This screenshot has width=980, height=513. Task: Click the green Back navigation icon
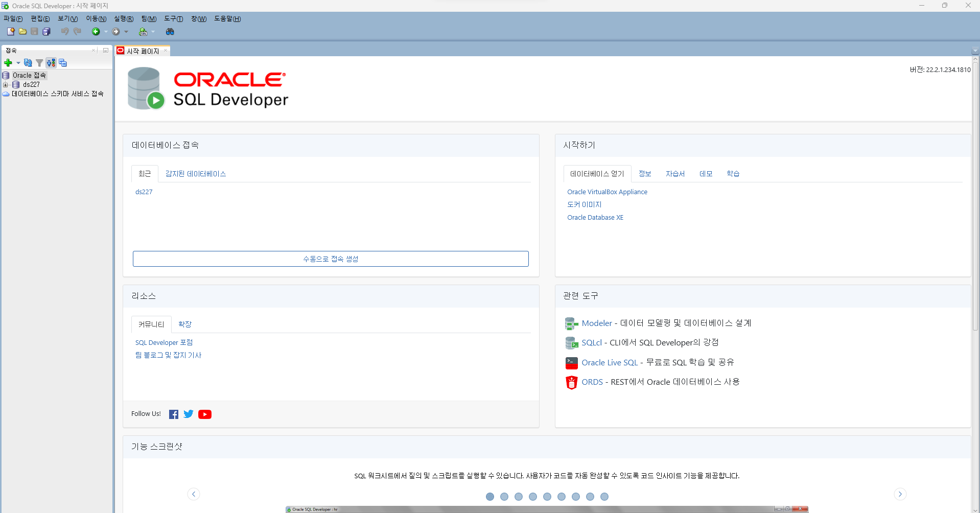(96, 32)
